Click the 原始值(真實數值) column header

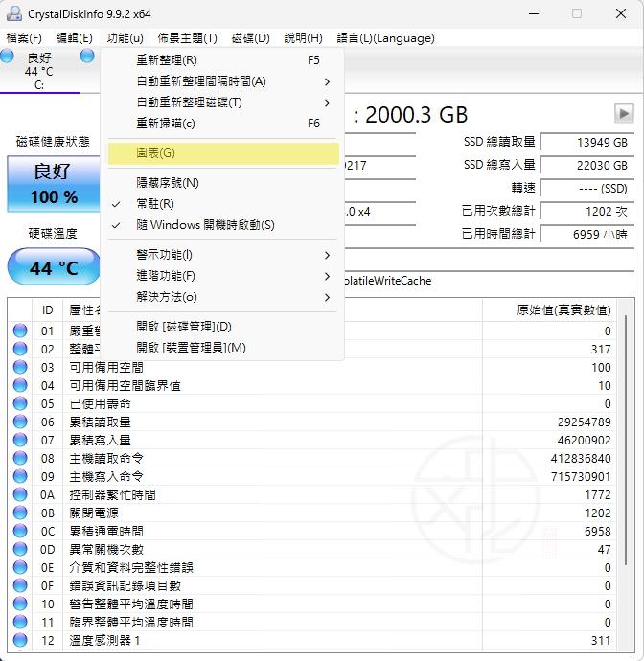pos(563,310)
